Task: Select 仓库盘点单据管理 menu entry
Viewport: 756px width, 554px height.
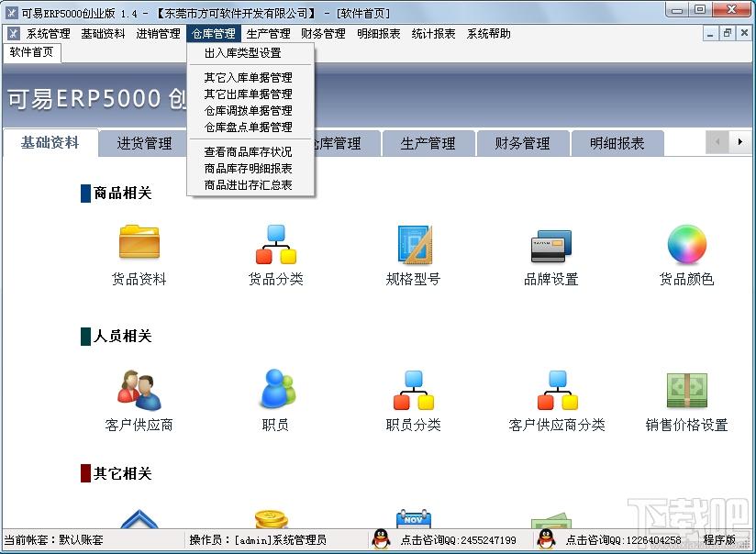Action: (x=250, y=127)
